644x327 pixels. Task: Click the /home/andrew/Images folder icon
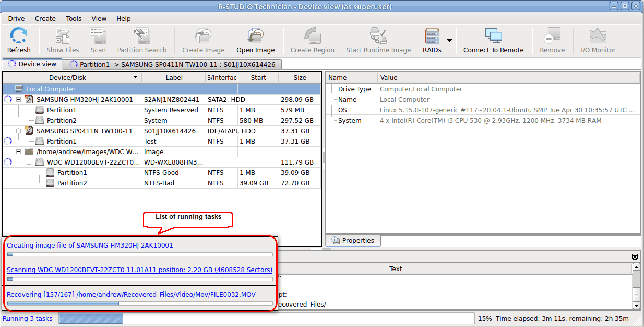click(29, 151)
